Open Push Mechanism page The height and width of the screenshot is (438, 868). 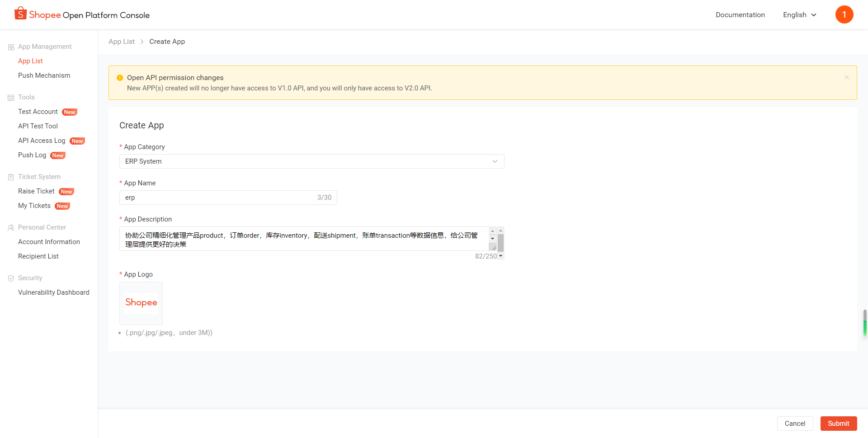[44, 75]
